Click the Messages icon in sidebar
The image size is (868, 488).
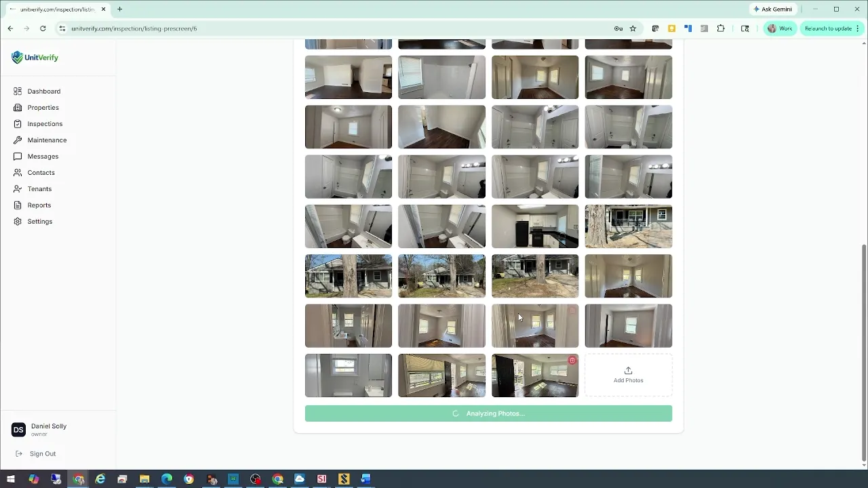coord(18,157)
